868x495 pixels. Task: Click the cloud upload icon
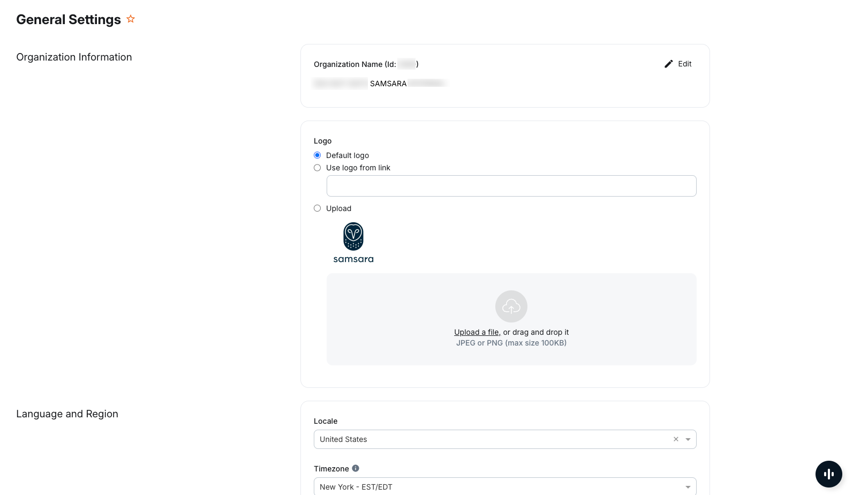[511, 306]
